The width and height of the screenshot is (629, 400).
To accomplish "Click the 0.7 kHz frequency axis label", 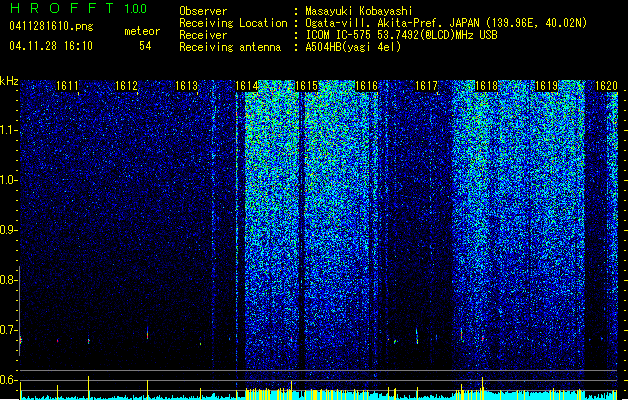I will click(8, 330).
